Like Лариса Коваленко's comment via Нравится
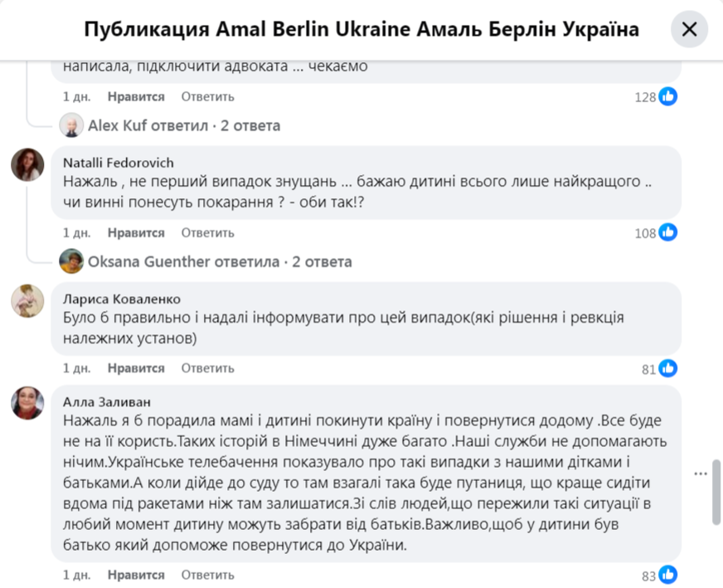Viewport: 723px width, 588px height. (136, 367)
